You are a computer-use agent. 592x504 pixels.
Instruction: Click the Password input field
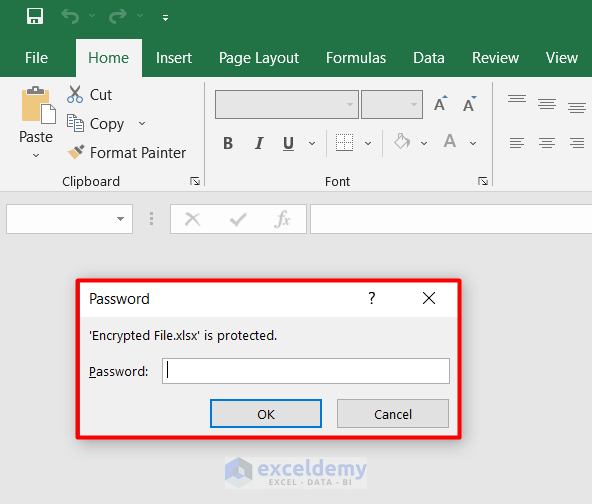tap(306, 371)
